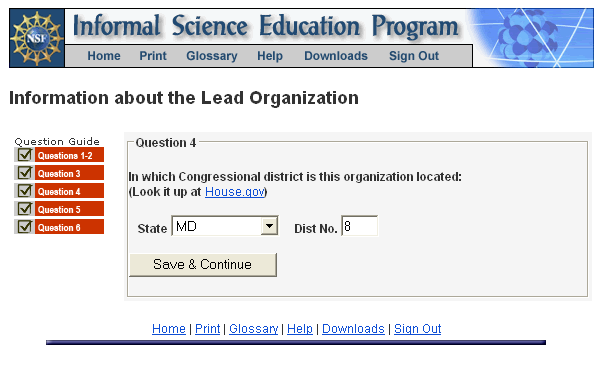
Task: Select Help in the top navigation bar
Action: tap(270, 56)
